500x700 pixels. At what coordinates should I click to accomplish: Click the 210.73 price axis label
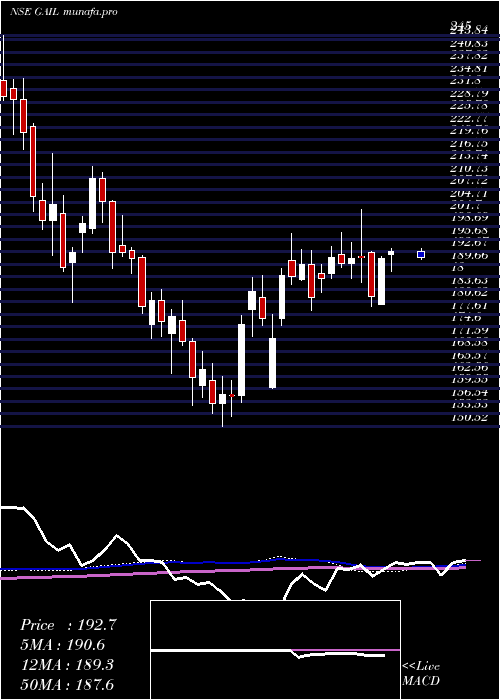pos(469,169)
